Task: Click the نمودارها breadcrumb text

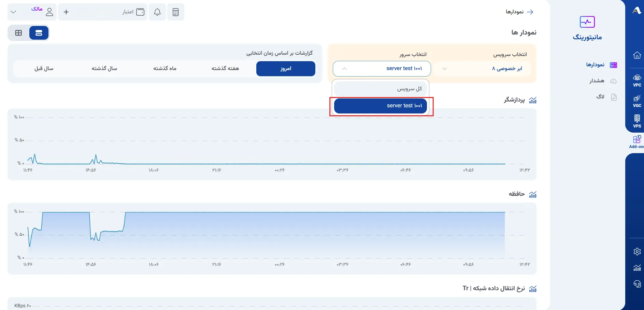Action: point(515,12)
